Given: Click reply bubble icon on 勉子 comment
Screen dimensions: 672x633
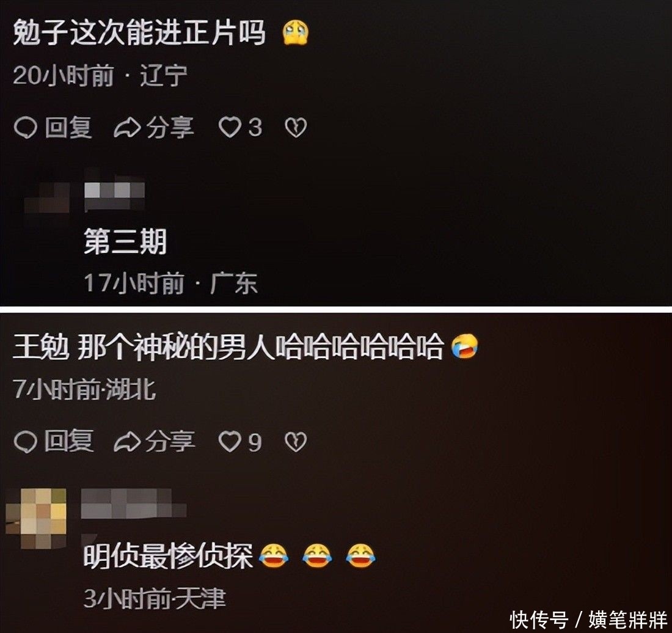Looking at the screenshot, I should click(x=25, y=128).
